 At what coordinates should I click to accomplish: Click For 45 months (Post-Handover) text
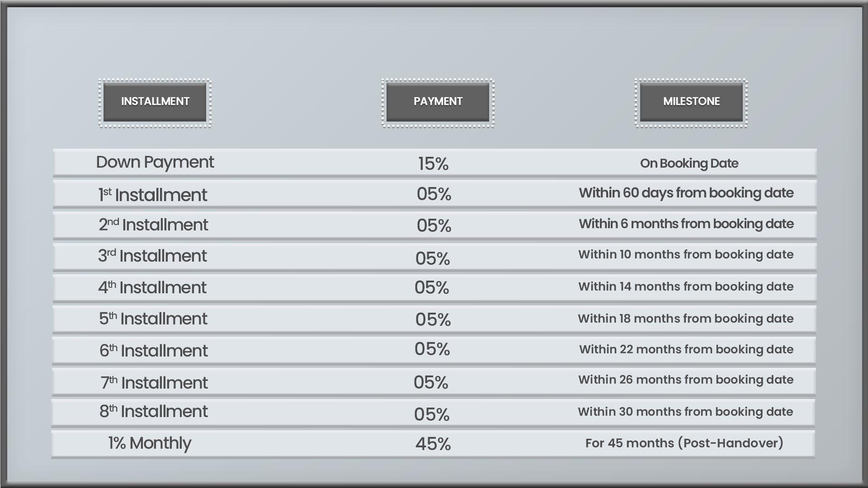click(x=684, y=443)
